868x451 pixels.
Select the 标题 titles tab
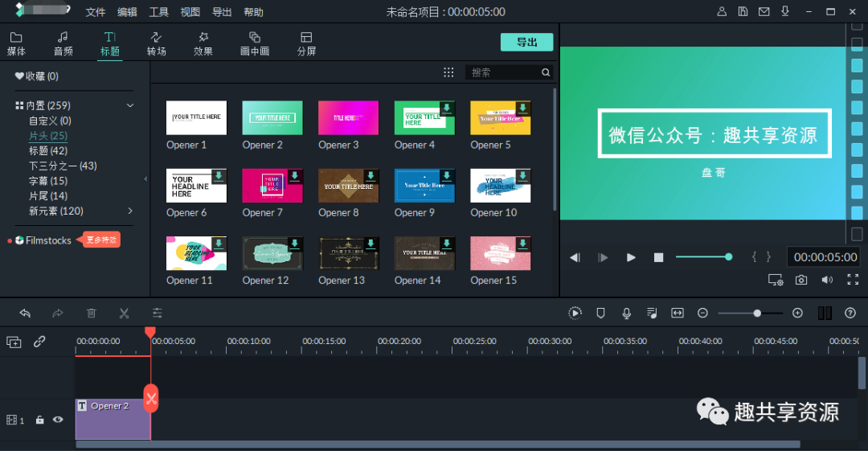pyautogui.click(x=109, y=43)
